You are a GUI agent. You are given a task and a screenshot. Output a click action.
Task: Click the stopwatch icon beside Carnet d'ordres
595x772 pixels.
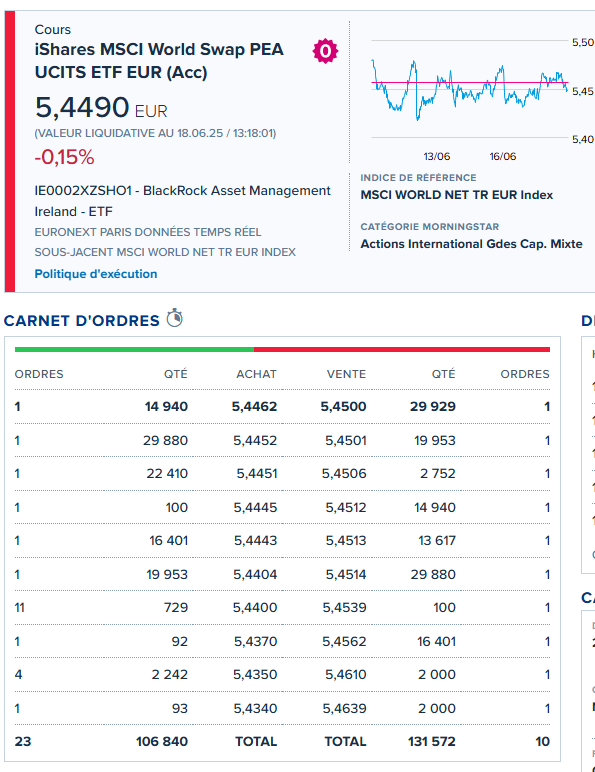point(174,318)
